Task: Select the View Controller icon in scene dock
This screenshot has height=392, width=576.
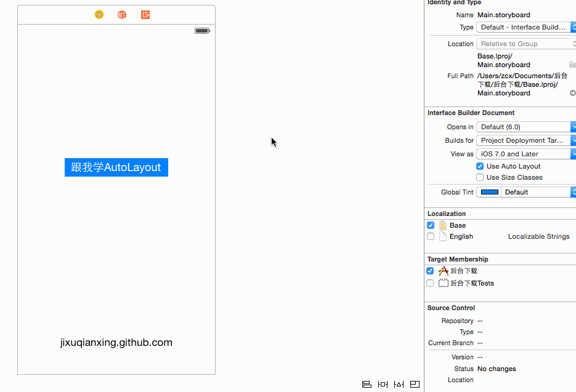Action: point(99,15)
